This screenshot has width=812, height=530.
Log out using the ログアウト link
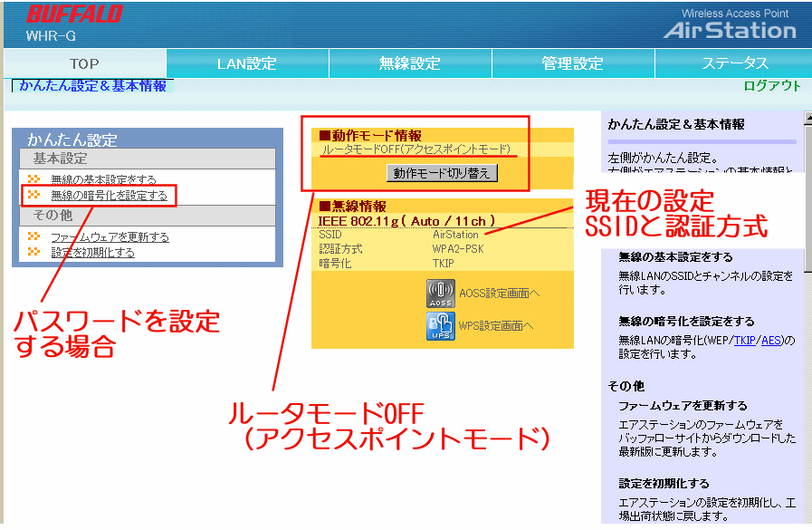pos(771,86)
